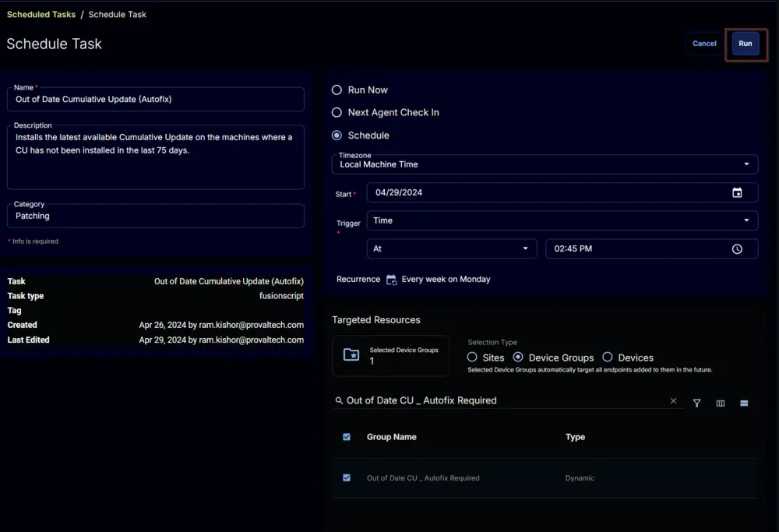Clear the device group search text
Screen dimensions: 779x532
(673, 401)
